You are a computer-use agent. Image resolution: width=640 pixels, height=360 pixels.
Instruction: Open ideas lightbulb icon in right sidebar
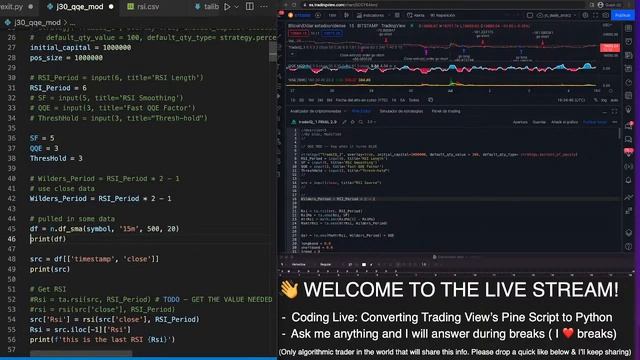click(629, 109)
